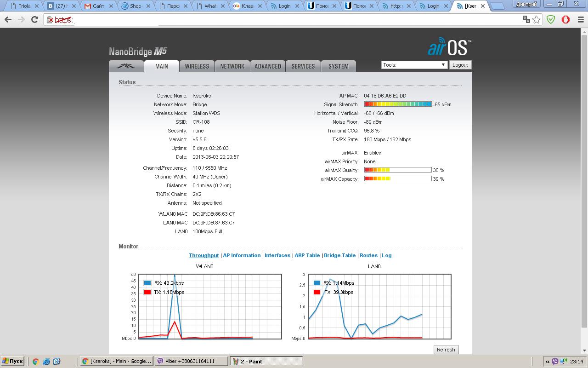Click the translate page icon
This screenshot has height=368, width=588.
(526, 19)
